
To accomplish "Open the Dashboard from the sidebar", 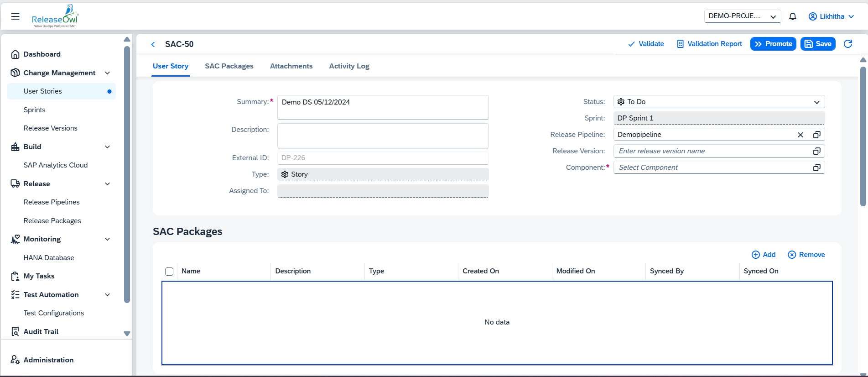I will click(42, 54).
